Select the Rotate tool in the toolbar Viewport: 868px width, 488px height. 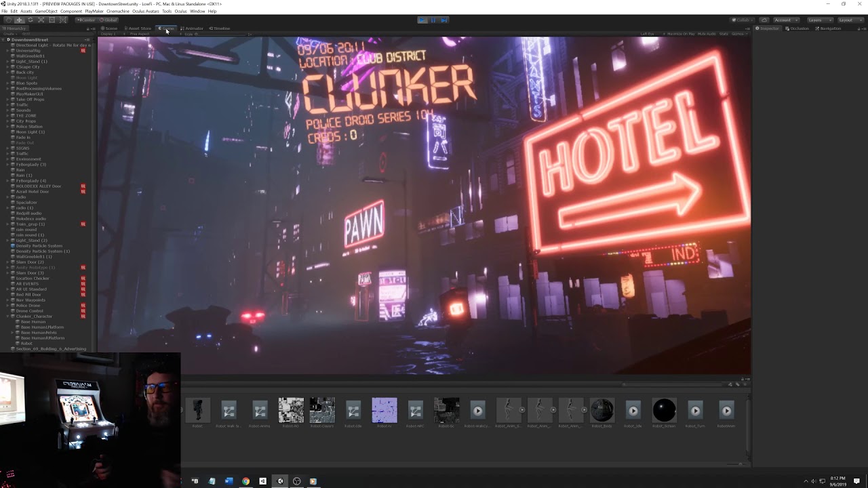pyautogui.click(x=30, y=20)
